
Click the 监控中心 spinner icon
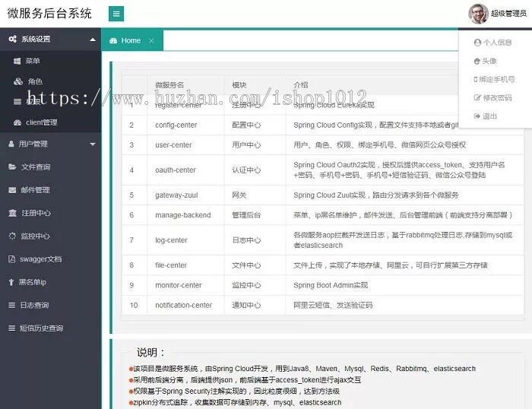12,236
